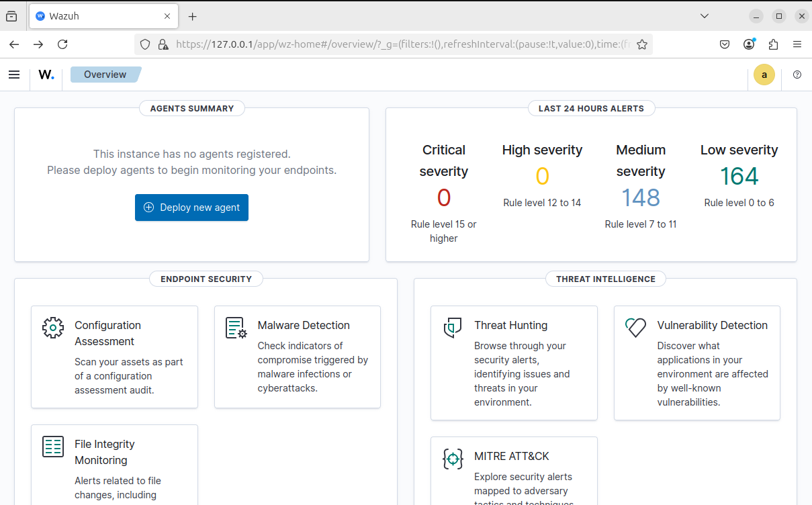812x505 pixels.
Task: View site connection security lock info
Action: pos(163,44)
